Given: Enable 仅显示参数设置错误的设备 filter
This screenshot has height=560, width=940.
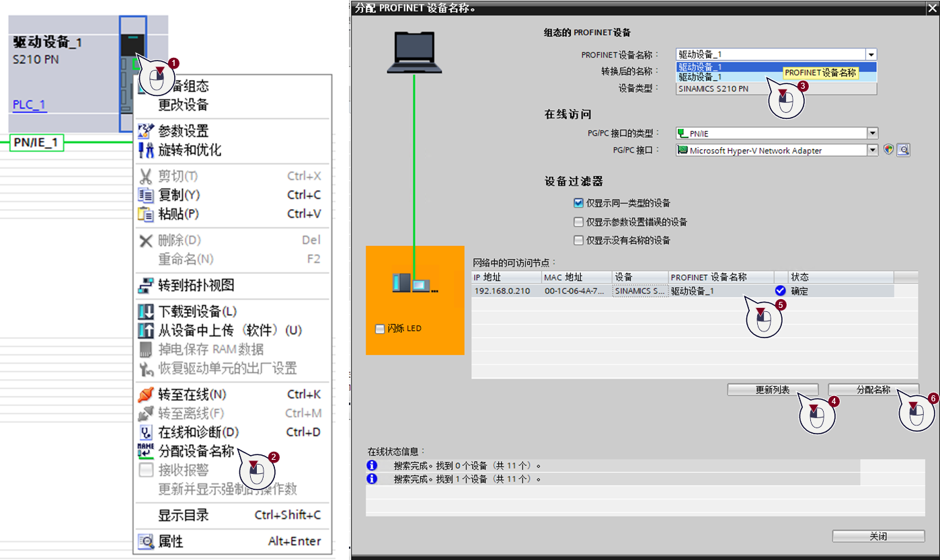Looking at the screenshot, I should (x=578, y=221).
